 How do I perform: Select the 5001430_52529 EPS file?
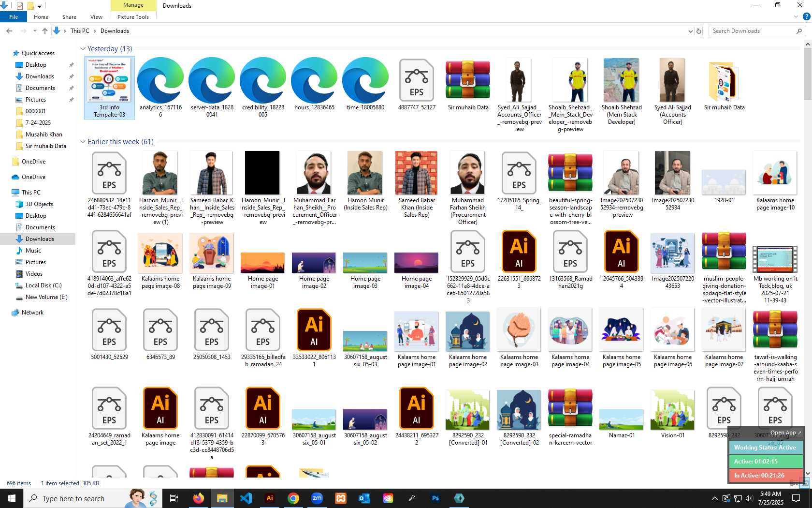pyautogui.click(x=109, y=330)
